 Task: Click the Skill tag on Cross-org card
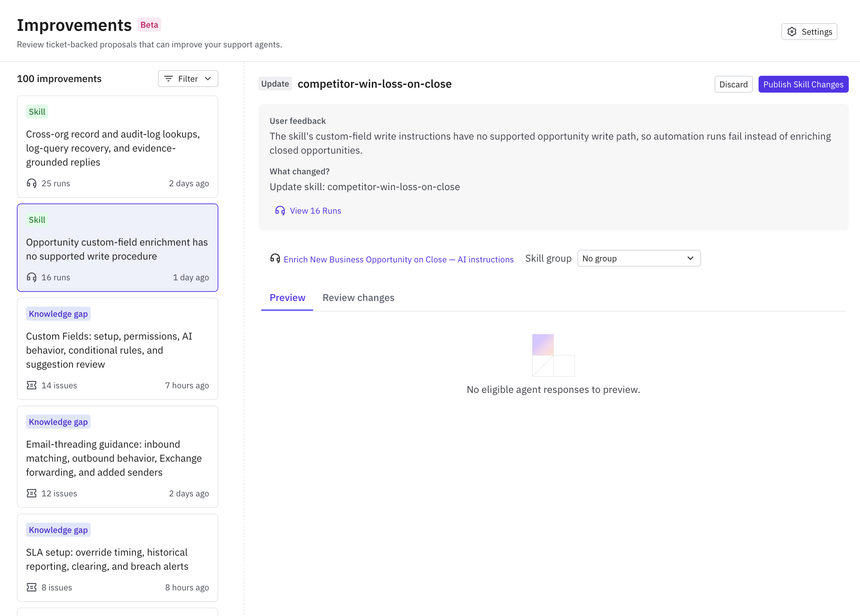tap(37, 112)
